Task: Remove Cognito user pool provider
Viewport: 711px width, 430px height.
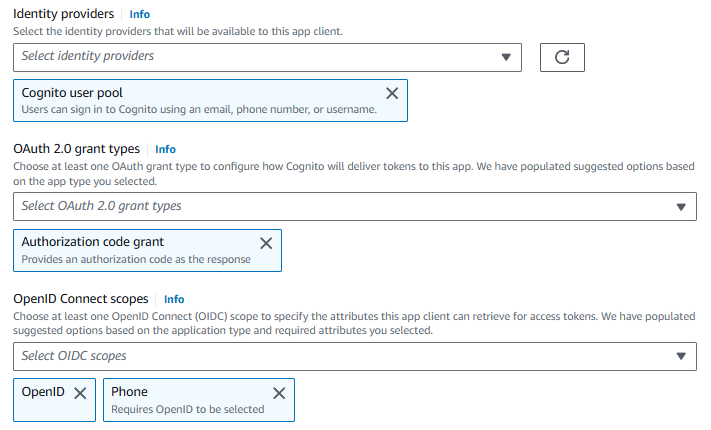Action: [392, 93]
